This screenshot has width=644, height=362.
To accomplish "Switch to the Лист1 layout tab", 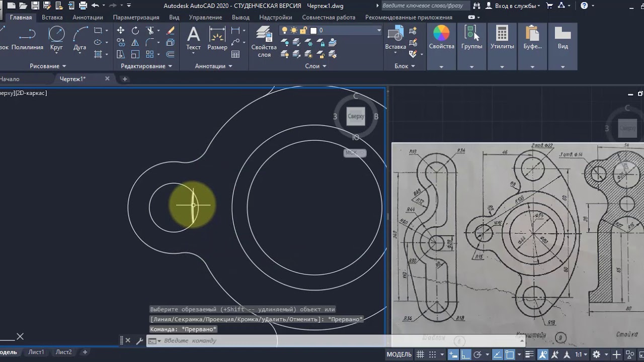I will tap(36, 352).
